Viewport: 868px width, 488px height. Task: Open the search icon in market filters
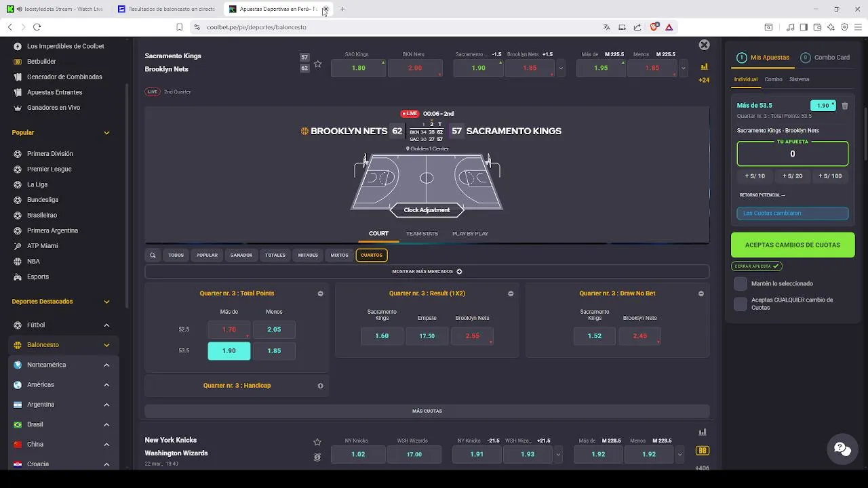153,256
